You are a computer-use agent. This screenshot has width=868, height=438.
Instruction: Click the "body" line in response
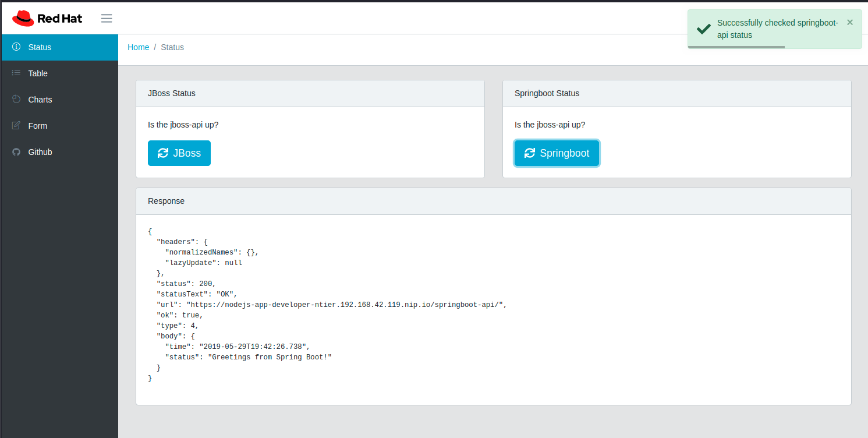[176, 336]
